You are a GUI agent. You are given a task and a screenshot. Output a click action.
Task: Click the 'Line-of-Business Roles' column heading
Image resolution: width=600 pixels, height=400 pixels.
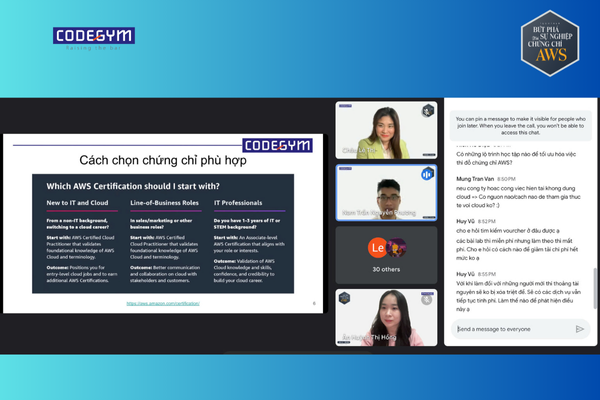[x=165, y=203]
